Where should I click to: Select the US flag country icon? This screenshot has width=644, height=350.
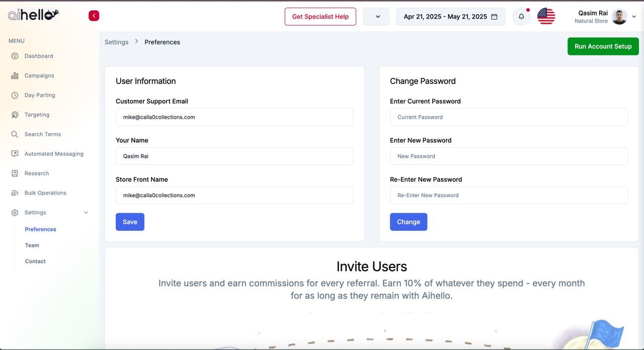coord(546,17)
